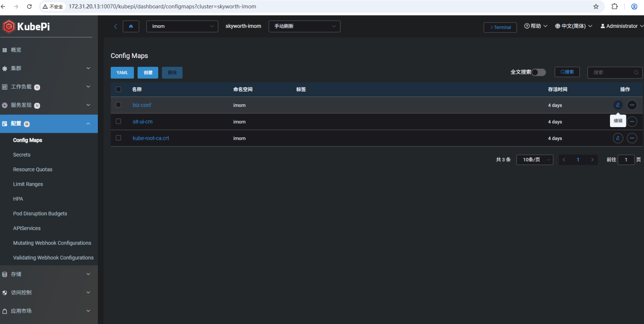The width and height of the screenshot is (644, 324).
Task: Click edit icon for biz-conf row
Action: (618, 105)
